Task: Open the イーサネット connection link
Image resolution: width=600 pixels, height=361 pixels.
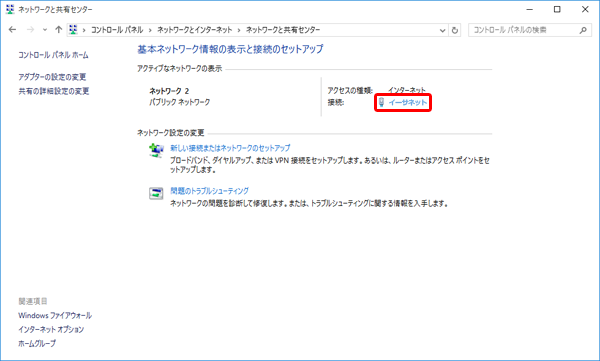Action: click(408, 102)
